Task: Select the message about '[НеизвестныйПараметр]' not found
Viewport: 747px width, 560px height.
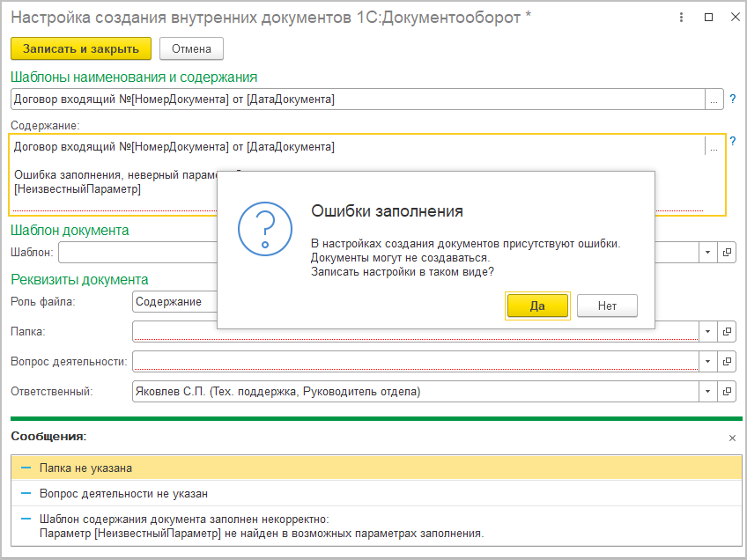Action: 376,527
